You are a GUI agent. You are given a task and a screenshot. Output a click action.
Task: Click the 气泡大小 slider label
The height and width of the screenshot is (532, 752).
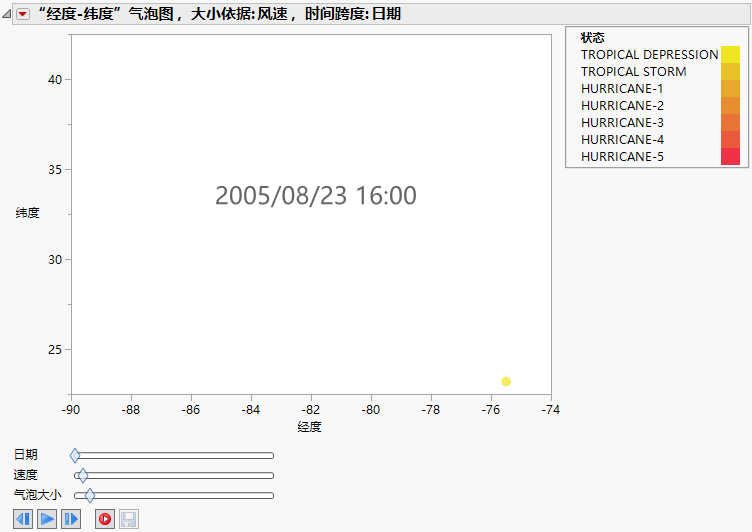[x=37, y=495]
